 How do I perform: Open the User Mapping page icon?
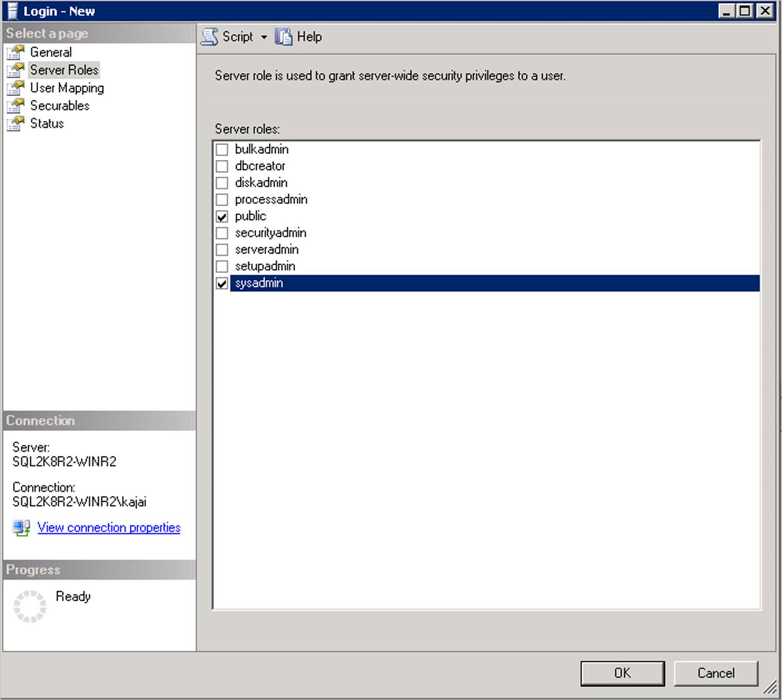click(x=15, y=87)
